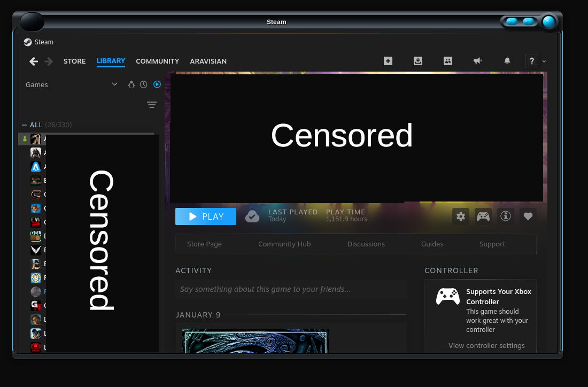This screenshot has height=387, width=588.
Task: Toggle the Linux penguin compatibility filter
Action: pos(131,84)
